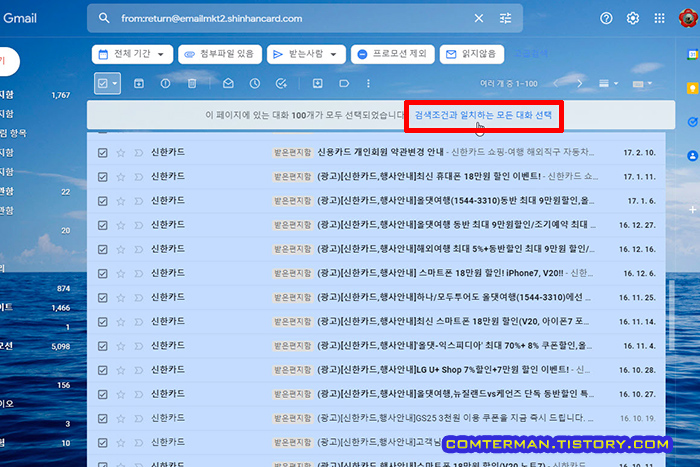Screen dimensions: 700x467
Task: Uncheck the mail dated 17. 1. 11.
Action: (x=103, y=177)
